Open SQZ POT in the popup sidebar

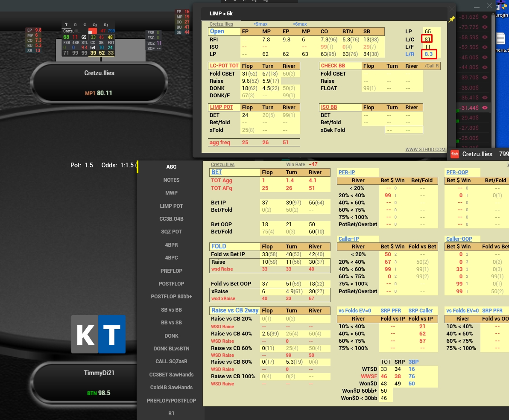pos(171,232)
